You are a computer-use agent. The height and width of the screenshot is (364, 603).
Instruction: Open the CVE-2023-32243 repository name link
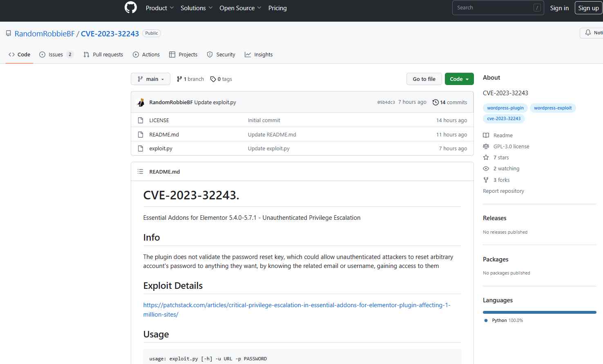(110, 33)
